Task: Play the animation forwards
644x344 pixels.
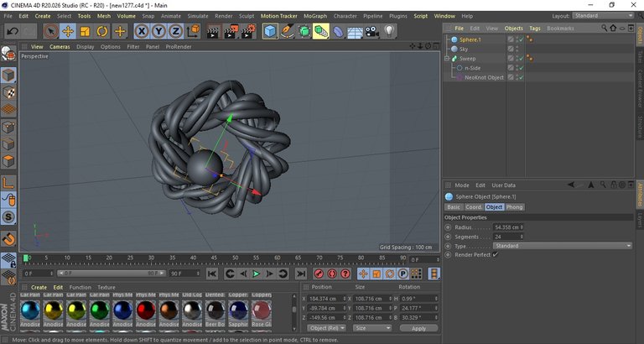Action: [x=257, y=274]
